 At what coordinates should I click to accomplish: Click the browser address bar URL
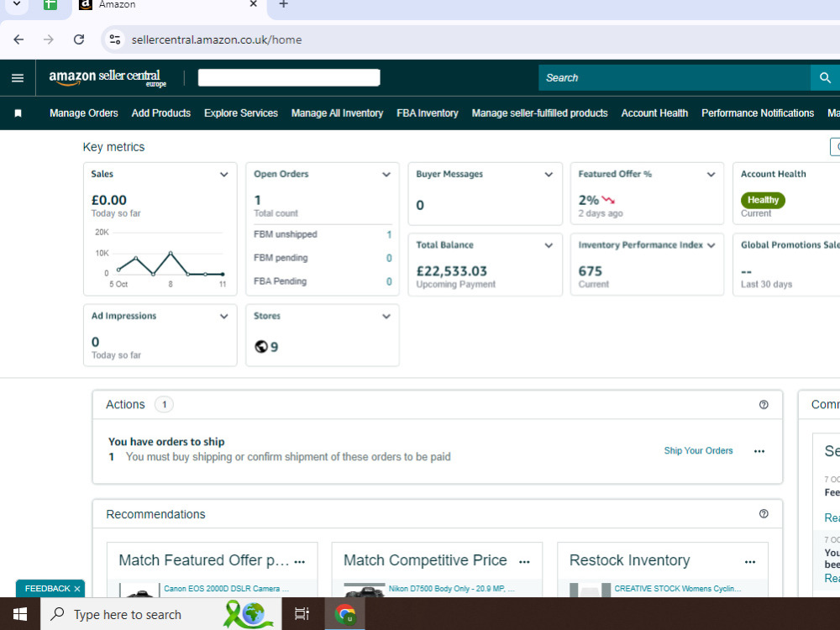click(217, 39)
